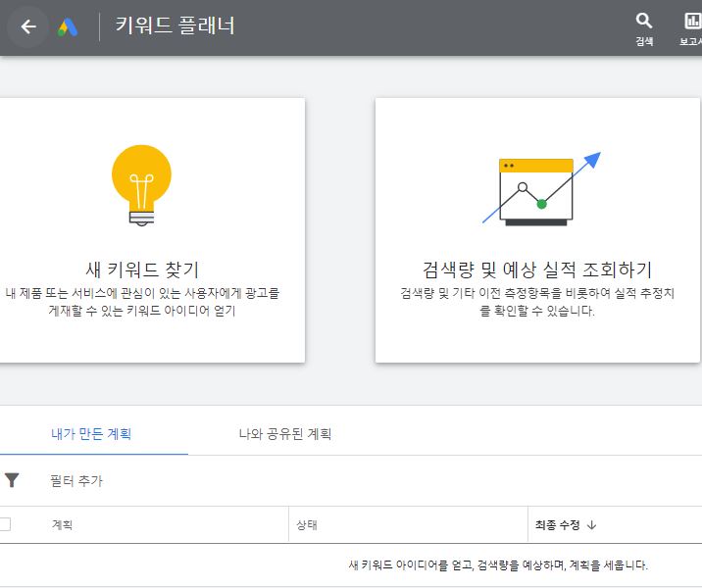Open the funnel filter icon

click(x=12, y=480)
